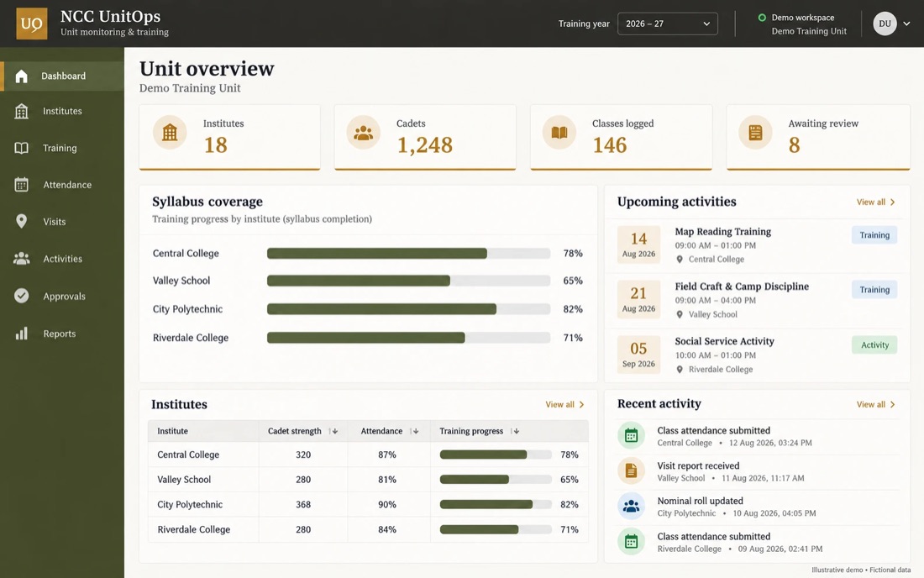Click the 82% value in Syllabus coverage
924x578 pixels.
(573, 309)
